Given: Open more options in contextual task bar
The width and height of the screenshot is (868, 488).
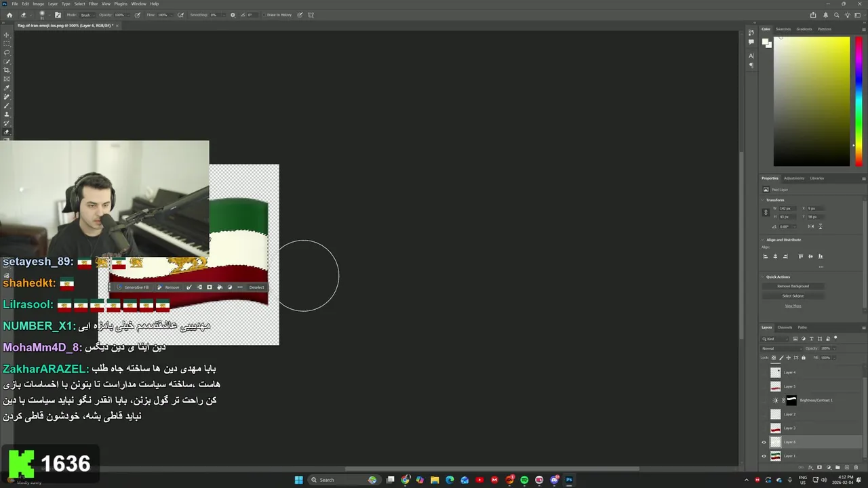Looking at the screenshot, I should pos(239,287).
